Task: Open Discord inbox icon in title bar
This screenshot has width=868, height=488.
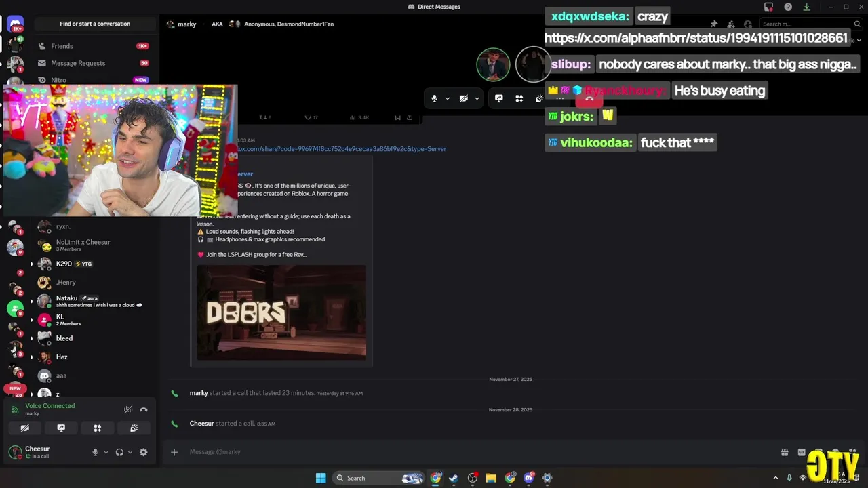Action: [768, 7]
